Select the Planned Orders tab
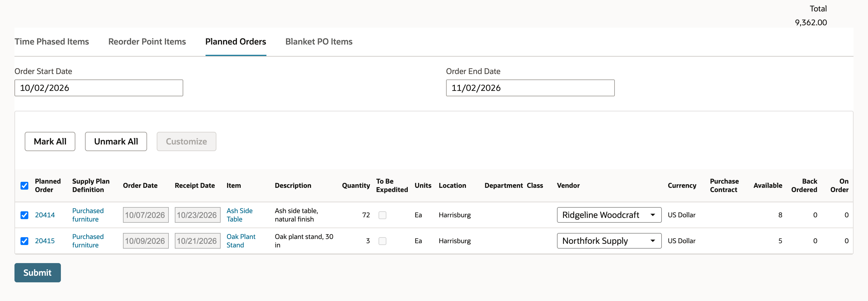Screen dimensions: 868x301 click(x=235, y=42)
